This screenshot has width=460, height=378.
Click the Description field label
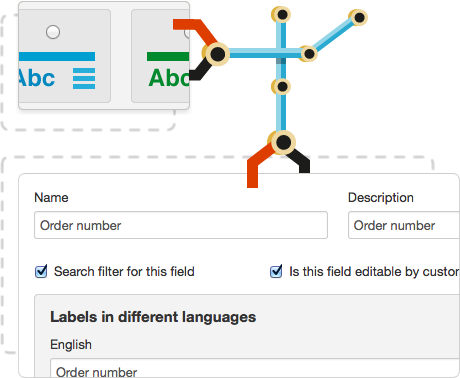[x=381, y=198]
